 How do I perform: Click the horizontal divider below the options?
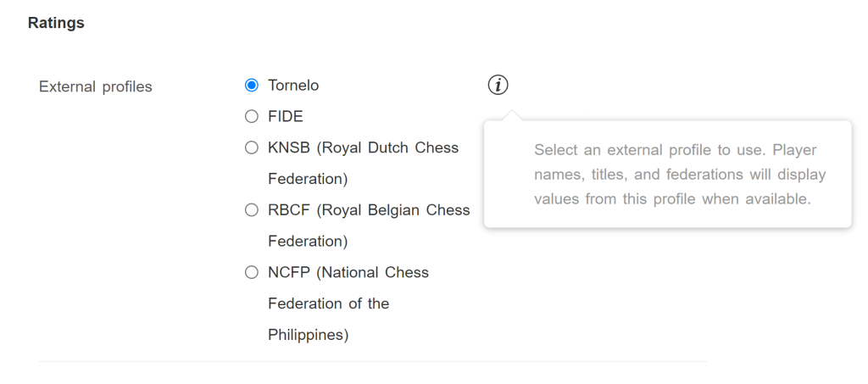coord(373,362)
